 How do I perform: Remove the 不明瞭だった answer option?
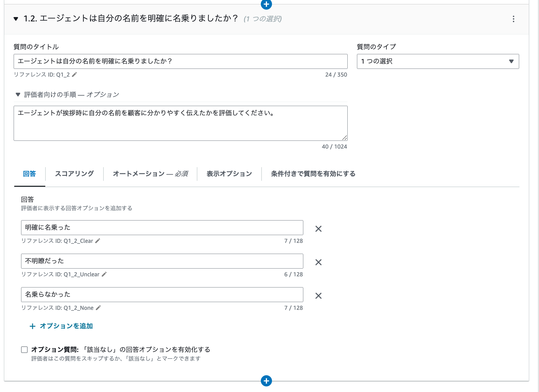(318, 262)
